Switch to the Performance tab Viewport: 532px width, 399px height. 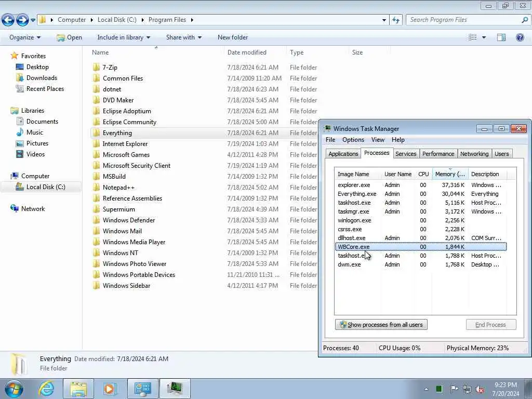438,154
